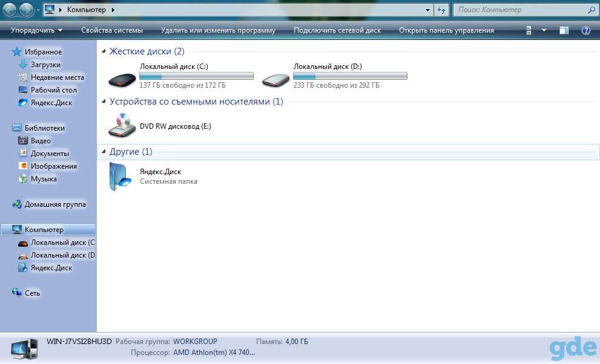Screen dimensions: 600x364
Task: Toggle the preview pane
Action: pyautogui.click(x=564, y=30)
